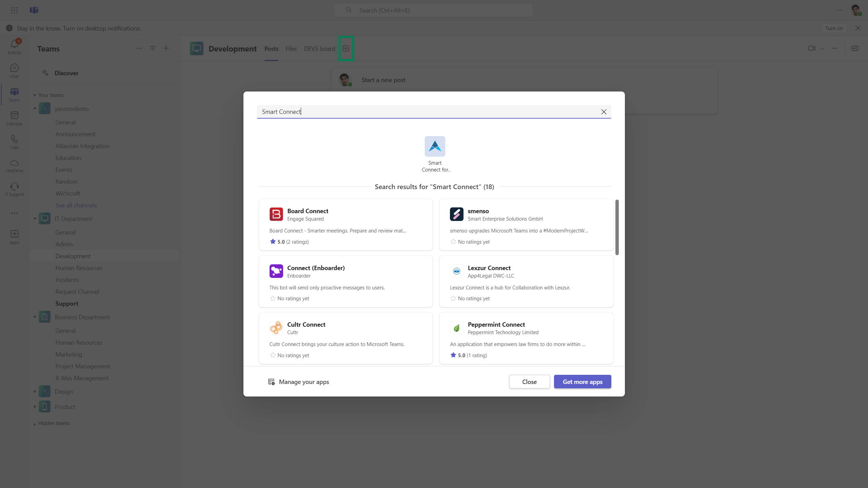Open the Board Connect app card

pyautogui.click(x=346, y=225)
